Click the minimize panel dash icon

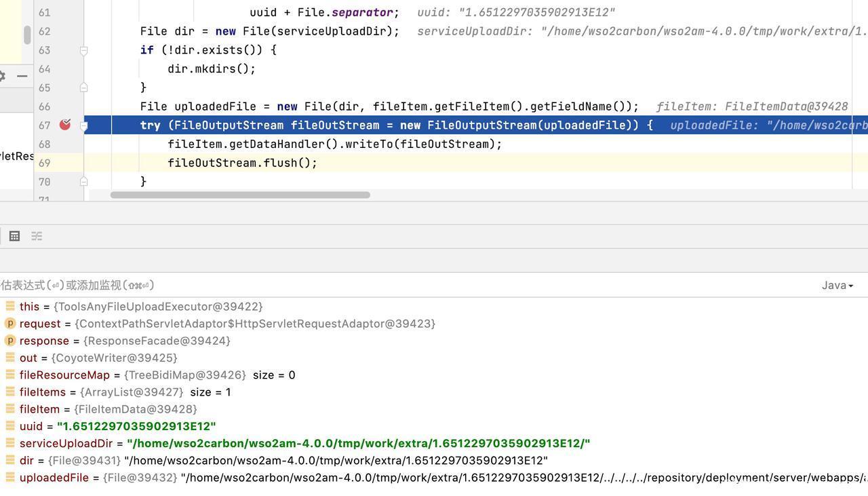[x=22, y=76]
